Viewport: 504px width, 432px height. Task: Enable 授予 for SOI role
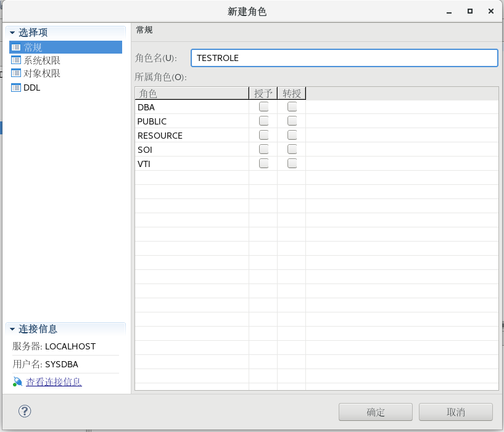(x=263, y=149)
